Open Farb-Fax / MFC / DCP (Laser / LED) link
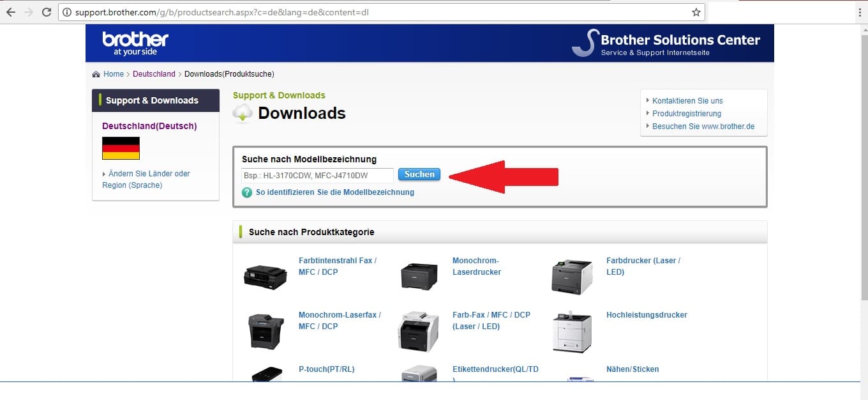868x400 pixels. coord(491,321)
